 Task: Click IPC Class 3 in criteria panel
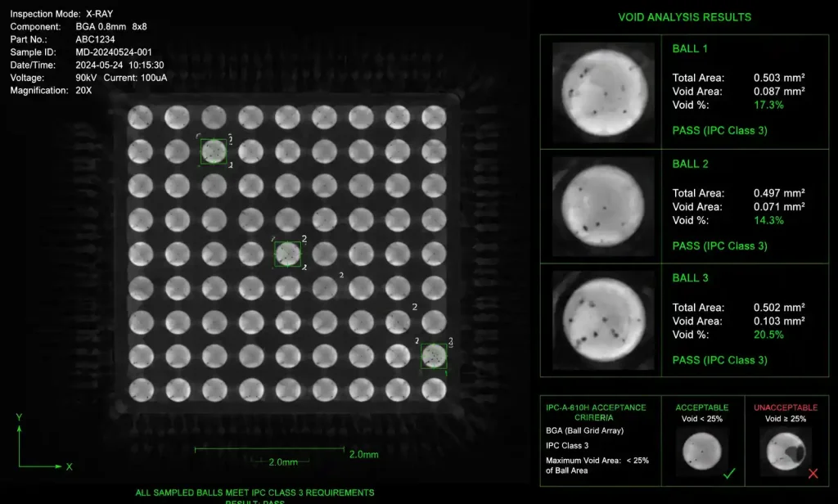coord(567,446)
